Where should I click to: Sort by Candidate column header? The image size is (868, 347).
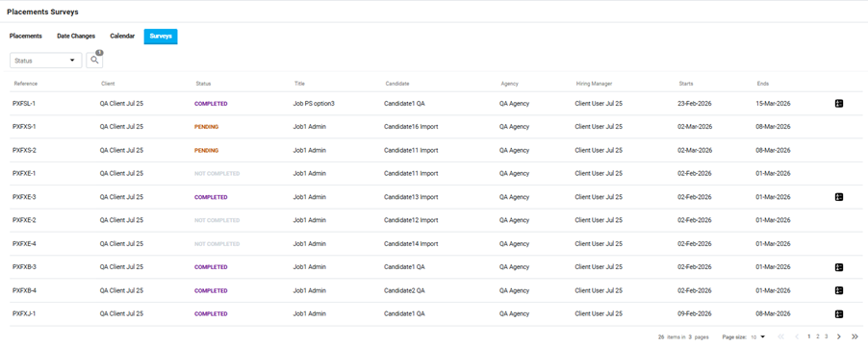click(397, 84)
